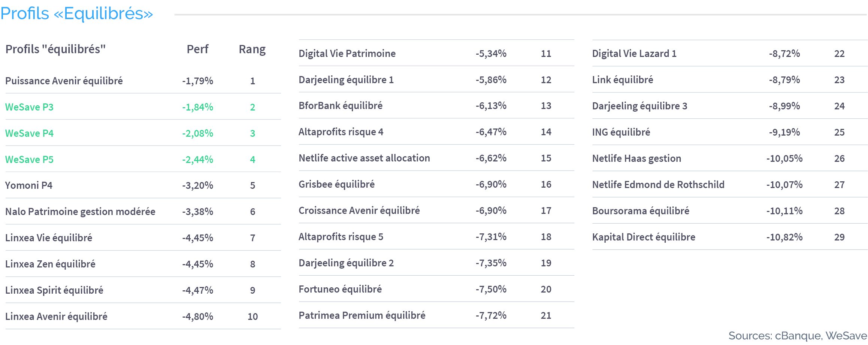Click the Boursorama équilibré row

[730, 211]
